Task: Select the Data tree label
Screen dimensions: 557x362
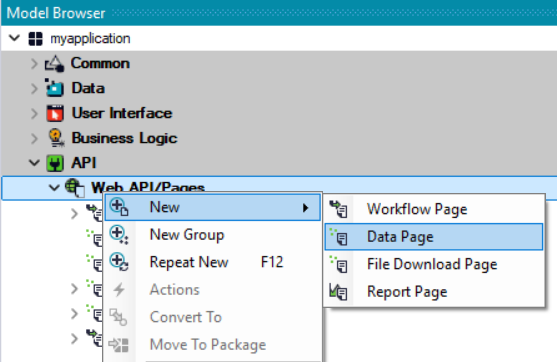Action: 88,88
